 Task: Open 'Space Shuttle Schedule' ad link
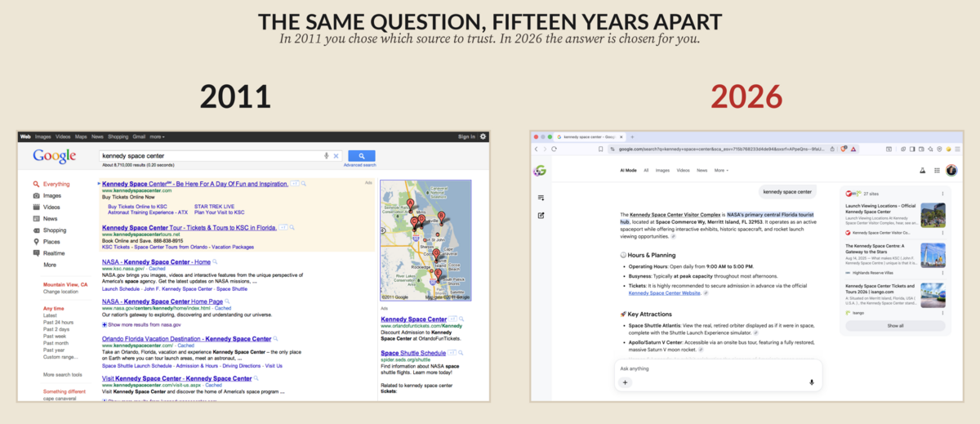point(413,353)
